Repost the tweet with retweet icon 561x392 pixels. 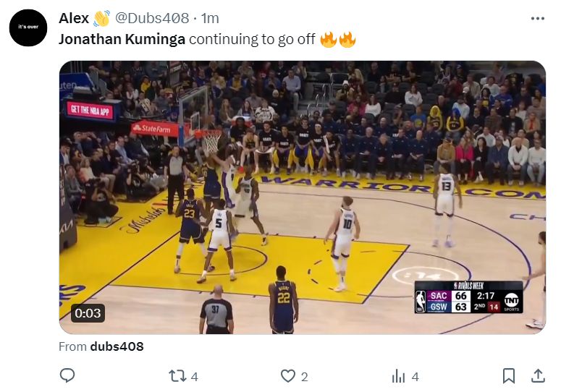(x=177, y=376)
